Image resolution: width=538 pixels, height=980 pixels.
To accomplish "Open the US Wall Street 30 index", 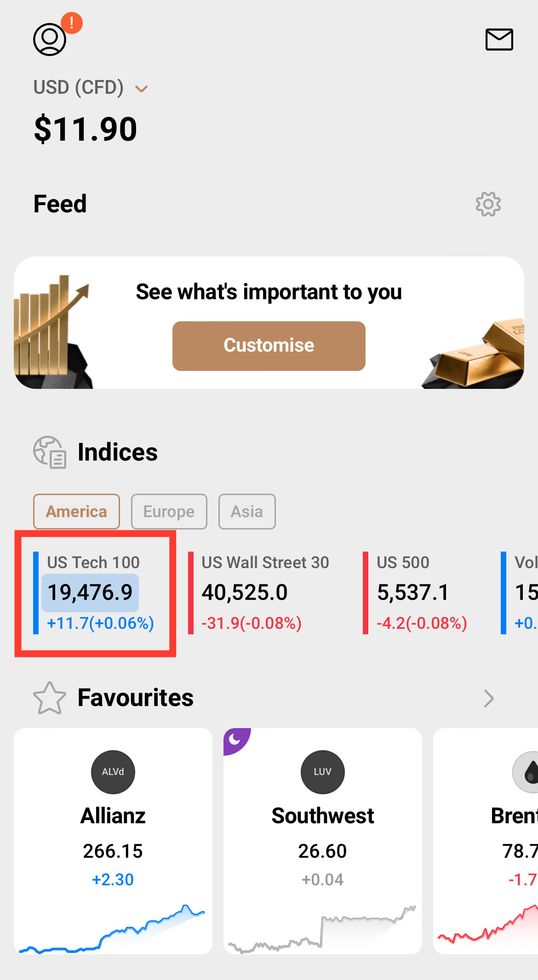I will tap(265, 593).
